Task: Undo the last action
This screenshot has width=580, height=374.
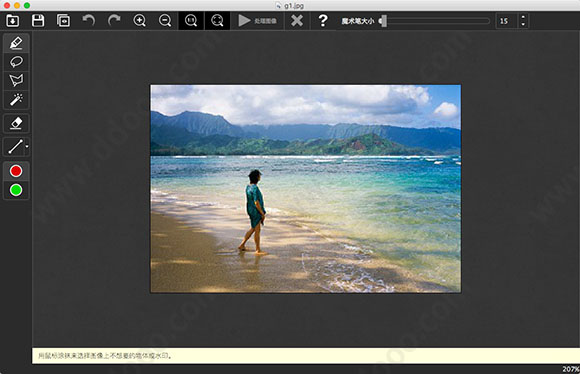Action: (x=89, y=21)
